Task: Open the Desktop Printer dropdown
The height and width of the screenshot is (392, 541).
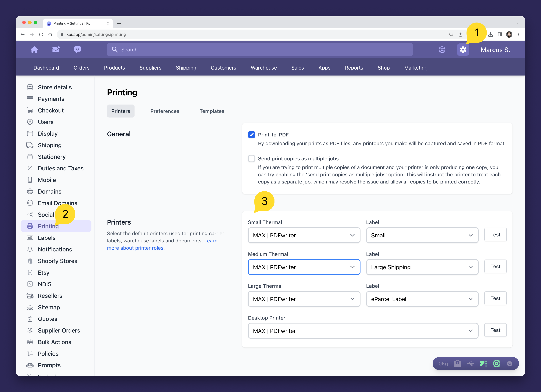Action: (x=363, y=331)
